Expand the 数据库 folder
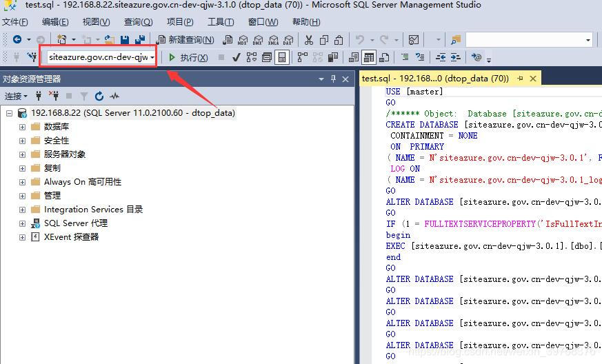 [x=22, y=127]
